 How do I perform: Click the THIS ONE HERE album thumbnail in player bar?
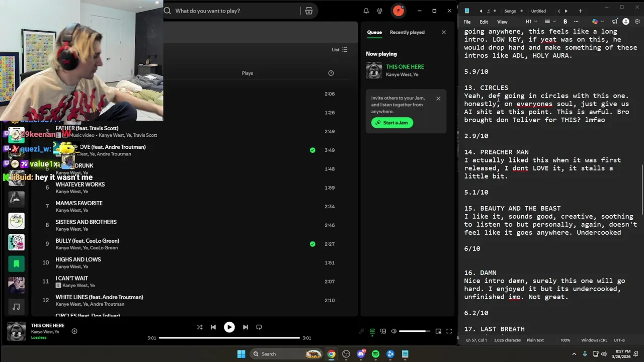pos(16,331)
